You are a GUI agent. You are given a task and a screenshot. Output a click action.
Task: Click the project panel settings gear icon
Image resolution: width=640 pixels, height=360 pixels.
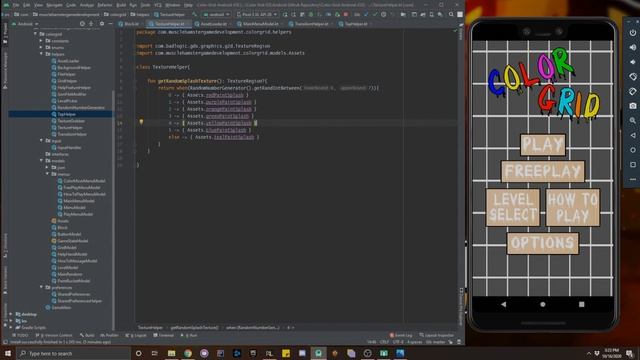(x=102, y=24)
